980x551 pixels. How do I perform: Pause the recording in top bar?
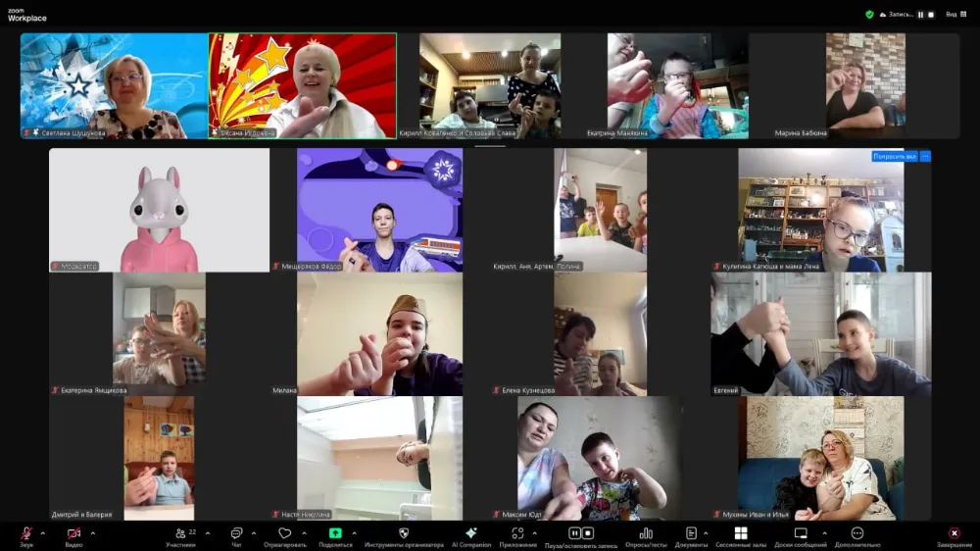point(920,15)
